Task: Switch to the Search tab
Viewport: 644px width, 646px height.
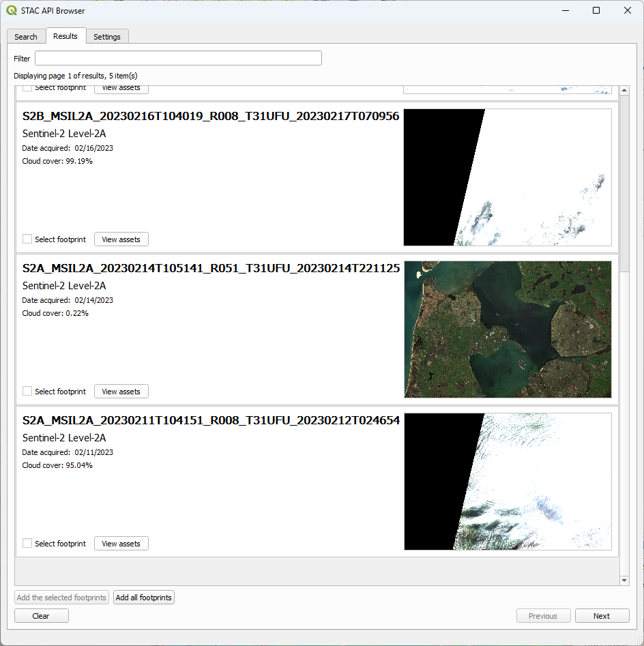Action: pos(25,36)
